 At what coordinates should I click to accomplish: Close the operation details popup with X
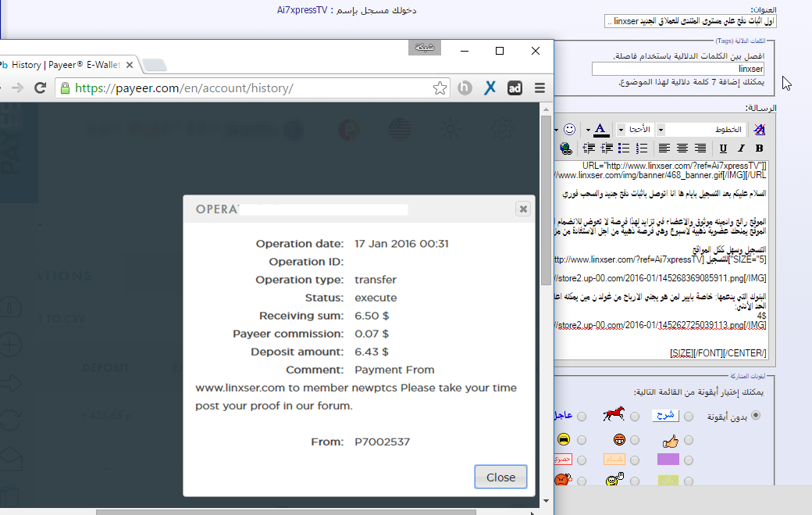pos(523,209)
